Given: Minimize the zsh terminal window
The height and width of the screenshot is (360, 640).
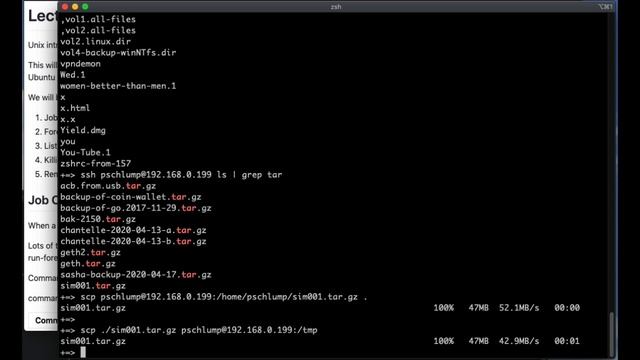Looking at the screenshot, I should (x=75, y=7).
